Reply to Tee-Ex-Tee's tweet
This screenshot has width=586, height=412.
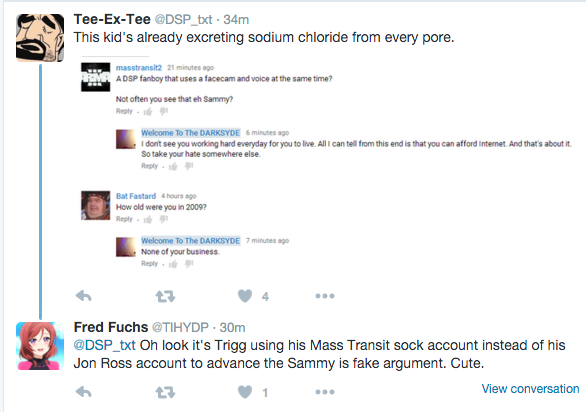click(83, 296)
